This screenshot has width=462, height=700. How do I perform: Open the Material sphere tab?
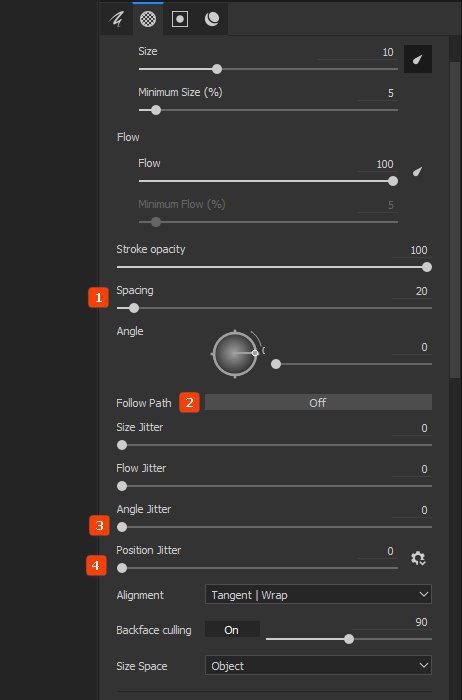coord(212,19)
